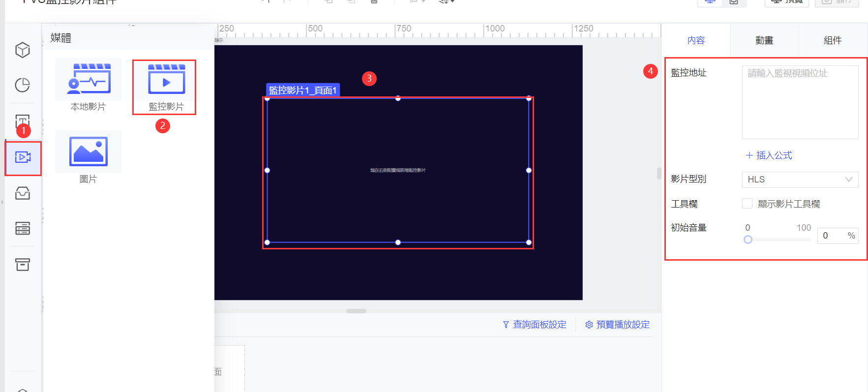Click the gear icon beside 預覽播放設定
This screenshot has height=392, width=868.
coord(589,325)
